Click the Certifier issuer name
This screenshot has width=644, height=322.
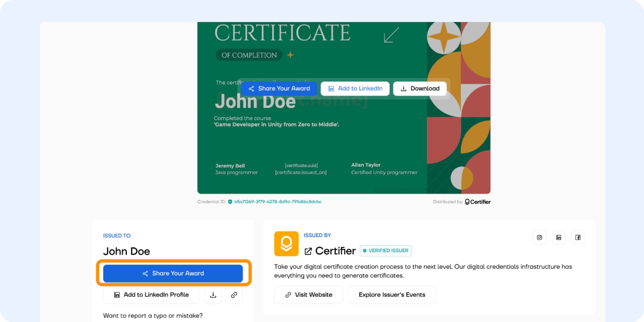(x=335, y=251)
